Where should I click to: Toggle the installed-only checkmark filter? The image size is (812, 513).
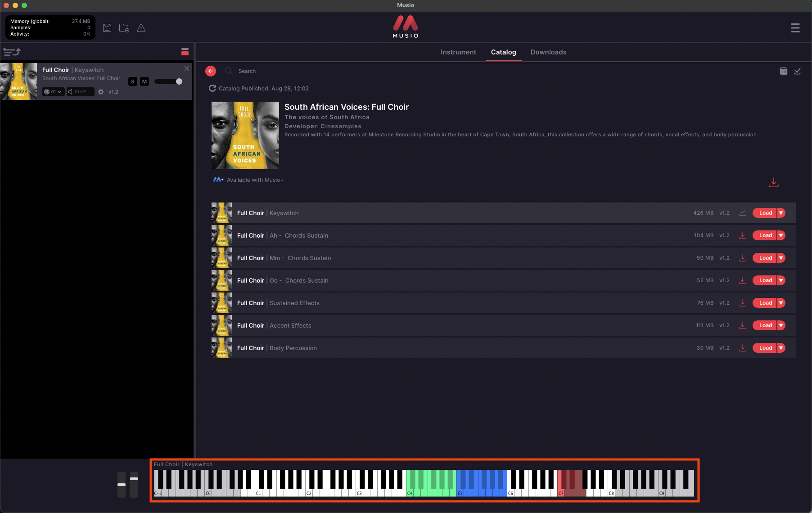[x=797, y=71]
